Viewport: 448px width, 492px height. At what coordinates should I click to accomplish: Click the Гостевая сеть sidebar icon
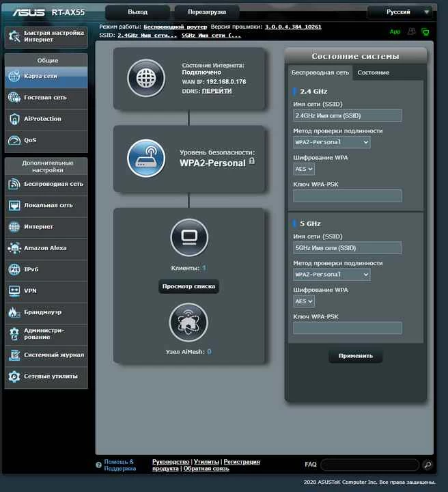[x=14, y=98]
